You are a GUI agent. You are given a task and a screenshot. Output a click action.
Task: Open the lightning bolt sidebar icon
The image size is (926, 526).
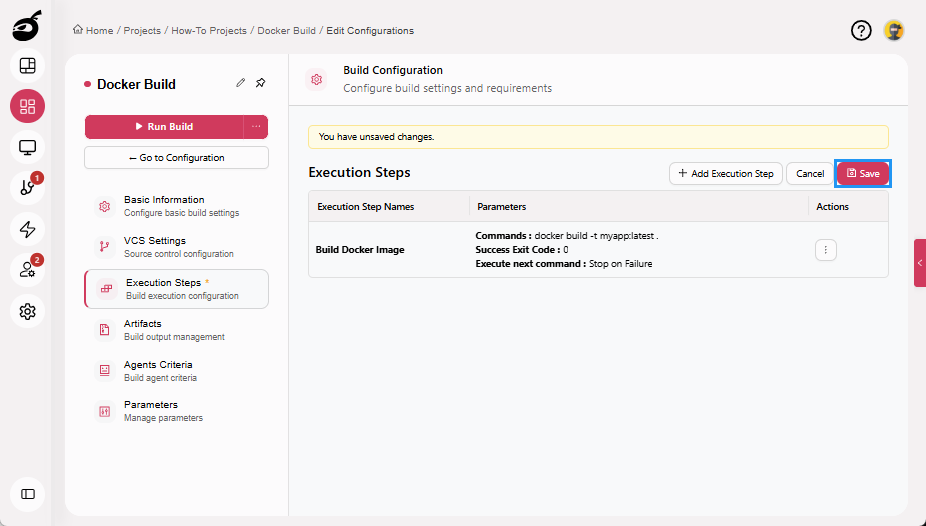27,229
